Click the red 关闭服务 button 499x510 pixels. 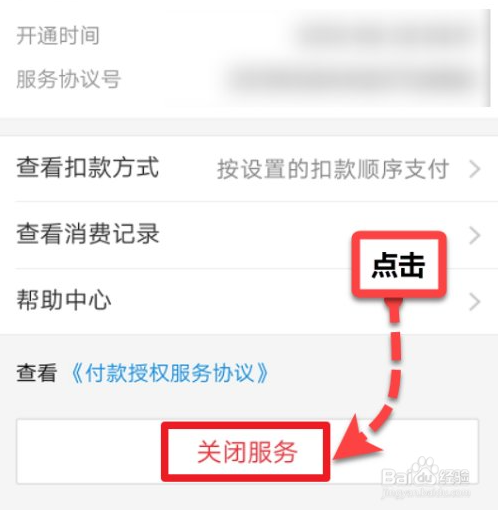tap(247, 452)
